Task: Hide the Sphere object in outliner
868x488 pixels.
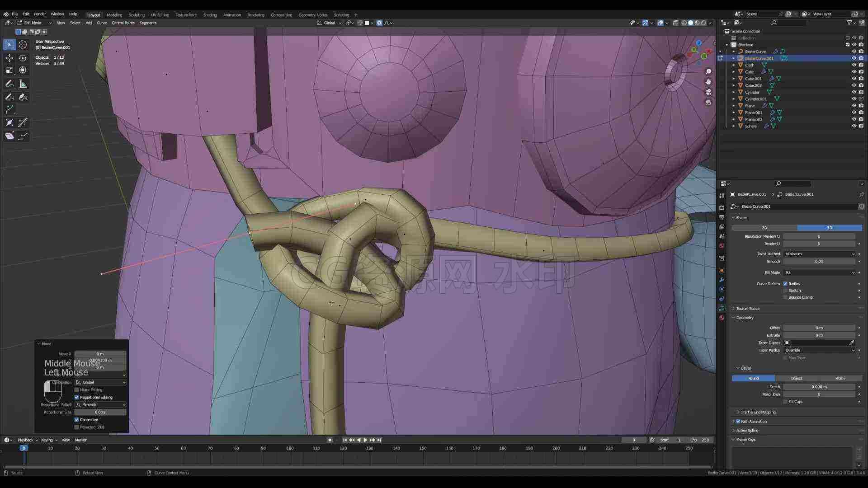Action: (x=854, y=126)
